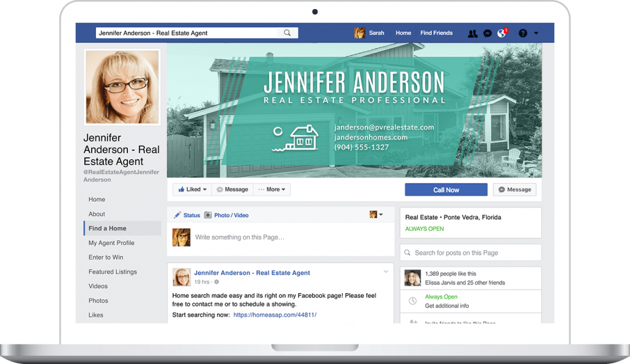Switch to the Featured Listings section
Screen dimensions: 630x364
112,272
